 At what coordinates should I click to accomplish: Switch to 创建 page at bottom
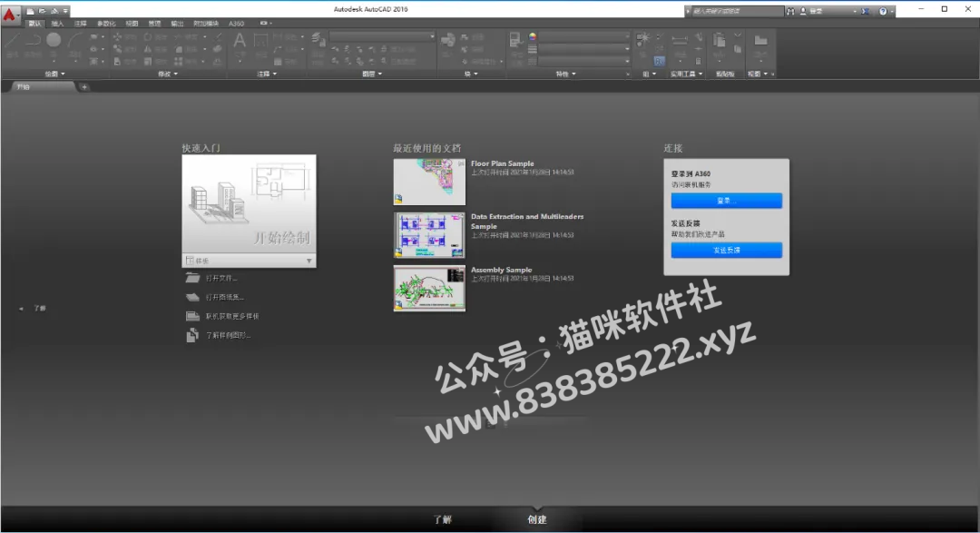pyautogui.click(x=537, y=519)
